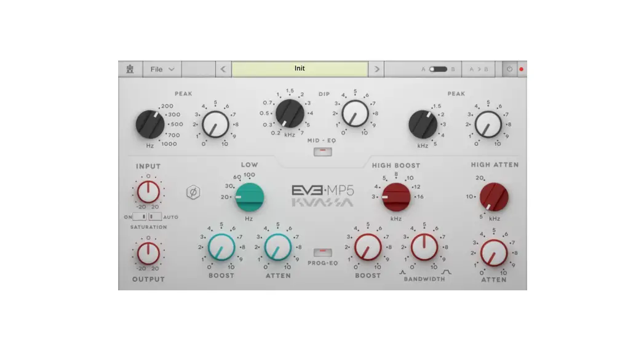Click the OUTPUT gain knob

pos(148,253)
